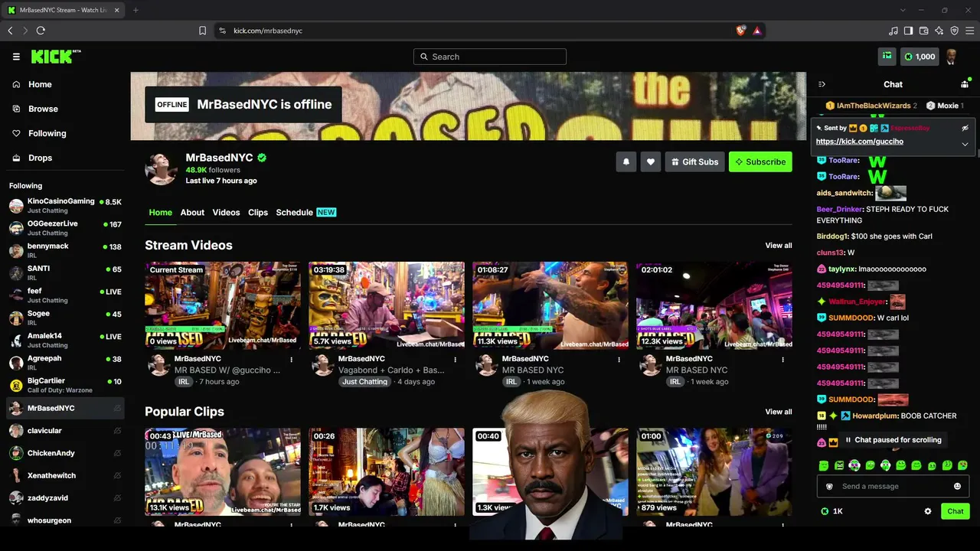Unfollow using the heart button

[651, 161]
